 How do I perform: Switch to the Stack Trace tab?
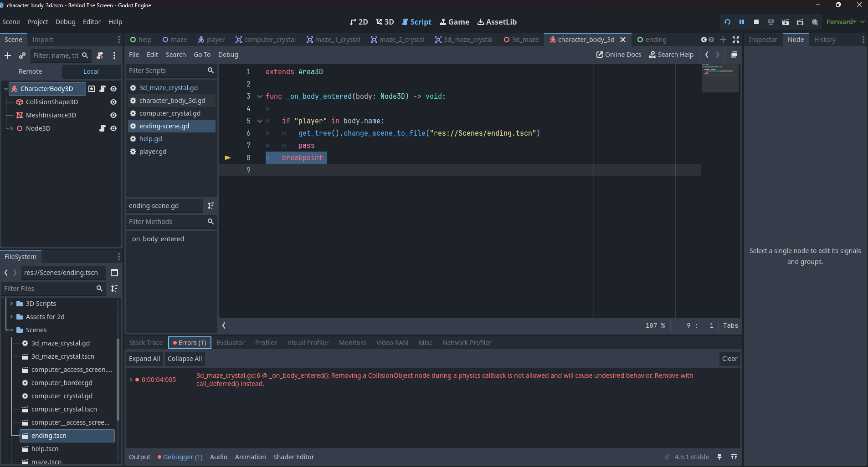pos(146,343)
